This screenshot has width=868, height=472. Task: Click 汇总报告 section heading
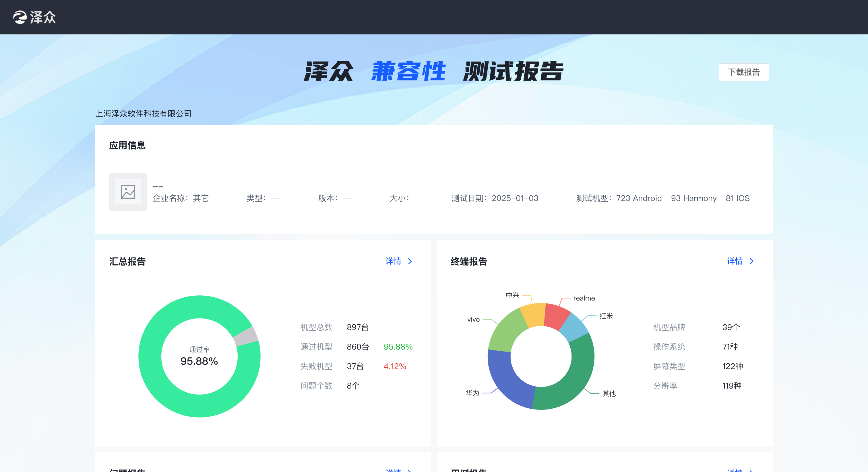click(x=127, y=261)
